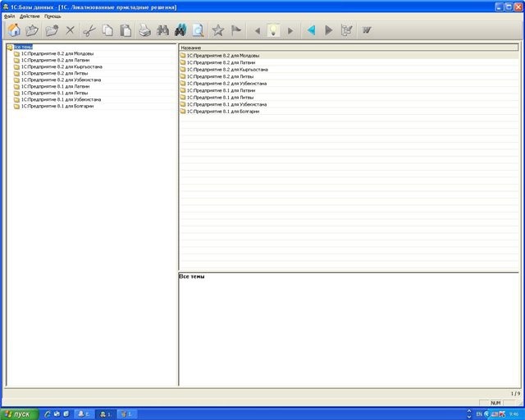Click the EN language indicator in tray
The width and height of the screenshot is (525, 420).
click(x=479, y=414)
